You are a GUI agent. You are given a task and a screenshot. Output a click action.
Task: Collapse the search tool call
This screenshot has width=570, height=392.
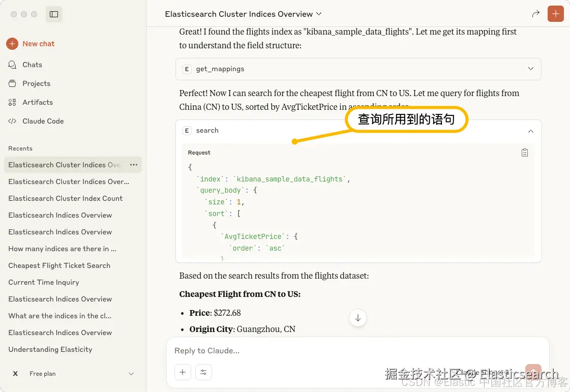click(530, 131)
